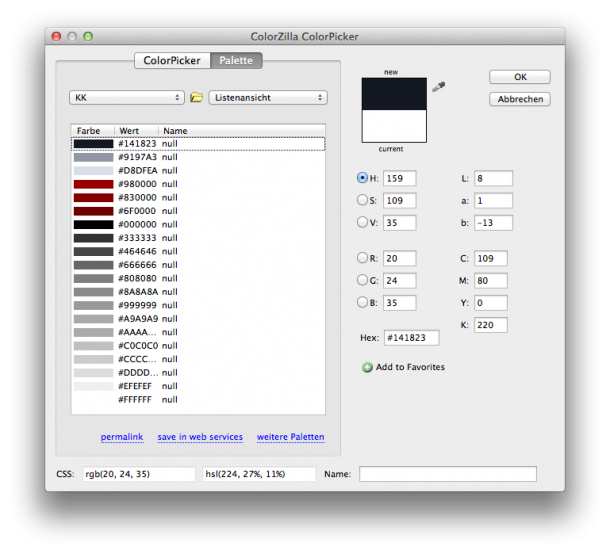
Task: Select the H hue radio button
Action: click(362, 178)
